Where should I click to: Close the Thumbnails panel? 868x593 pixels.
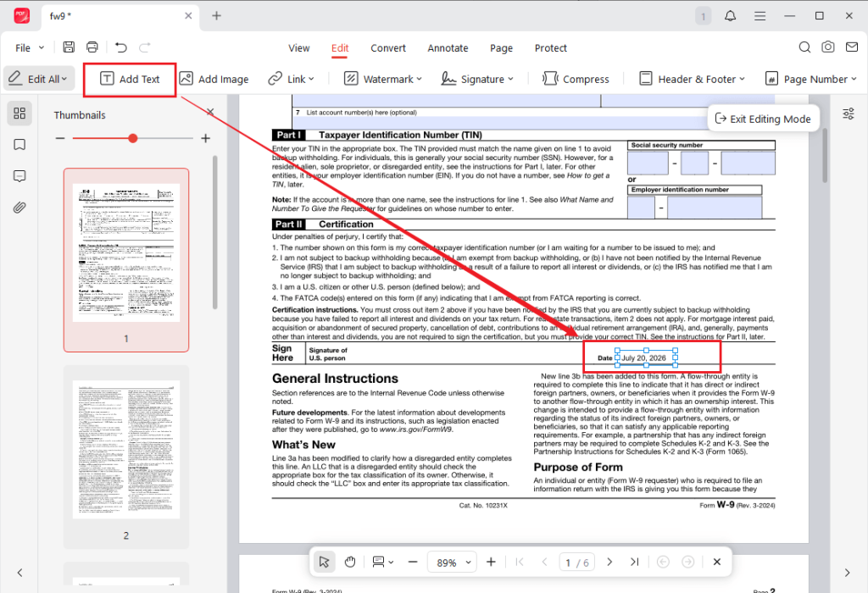click(210, 113)
